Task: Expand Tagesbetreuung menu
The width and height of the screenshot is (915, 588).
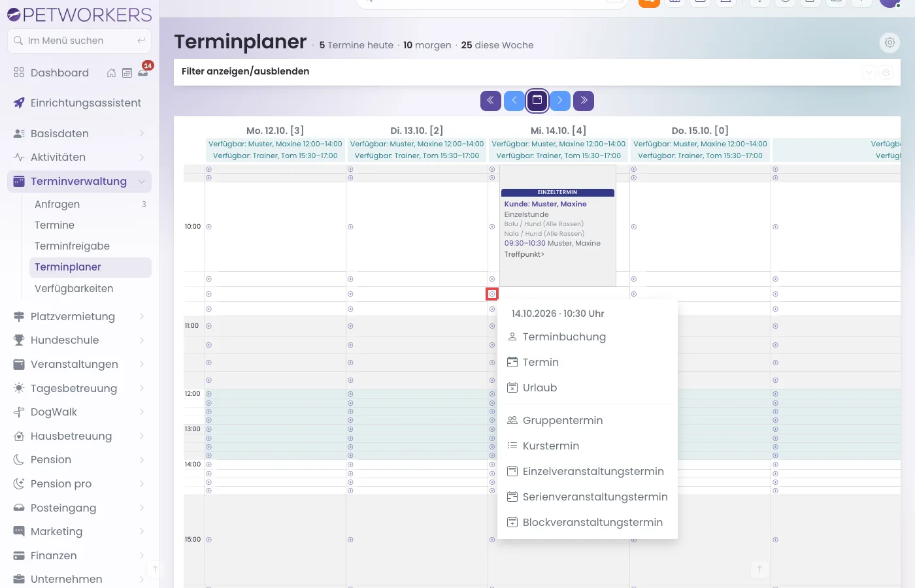Action: 79,388
